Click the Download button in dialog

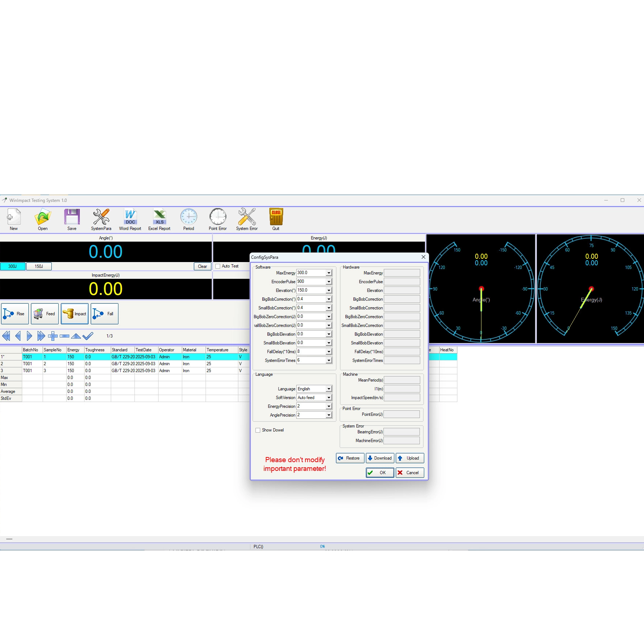coord(380,458)
